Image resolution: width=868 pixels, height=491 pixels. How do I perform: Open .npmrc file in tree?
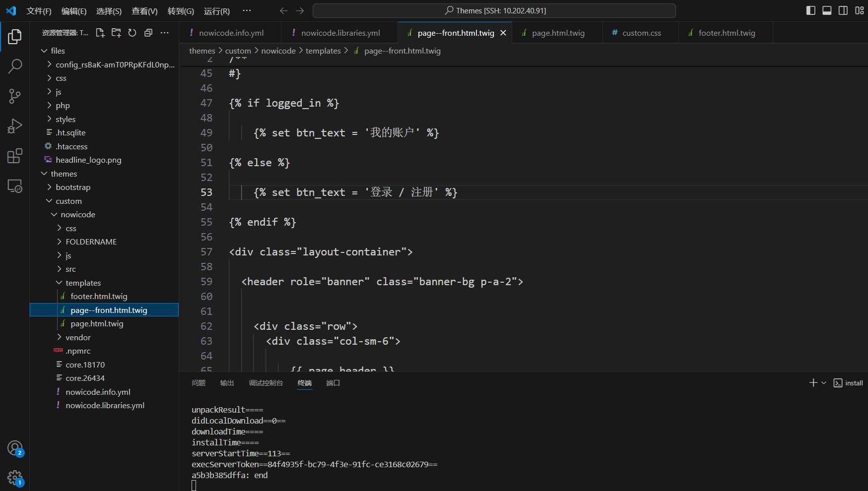104,351
